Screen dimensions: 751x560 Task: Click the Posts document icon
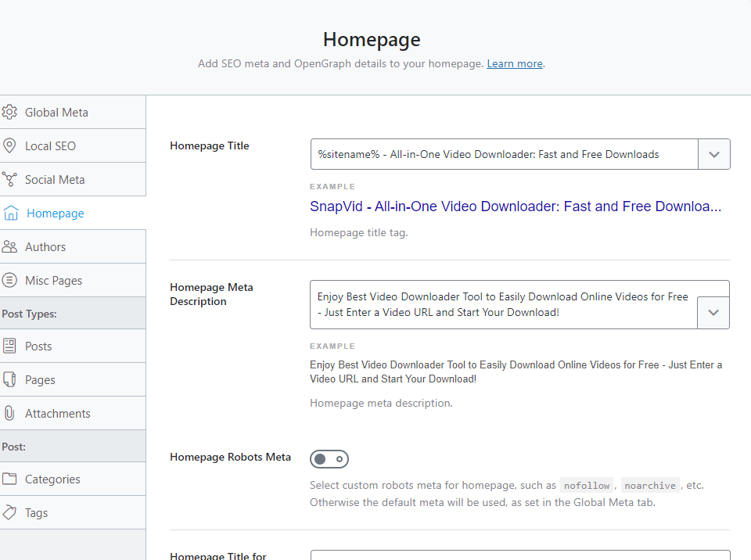click(9, 346)
